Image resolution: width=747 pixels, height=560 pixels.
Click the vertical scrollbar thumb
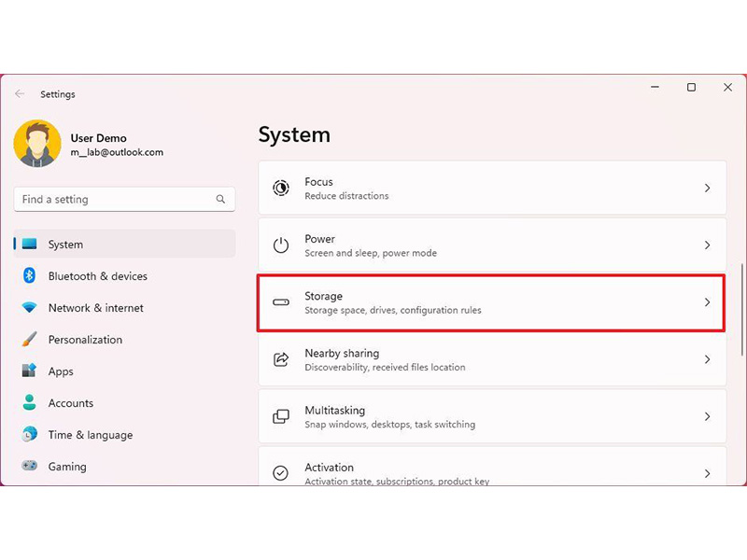[x=741, y=310]
